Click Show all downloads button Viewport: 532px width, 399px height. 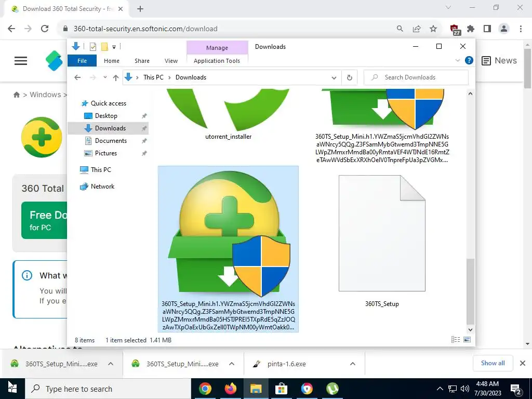[x=493, y=363]
